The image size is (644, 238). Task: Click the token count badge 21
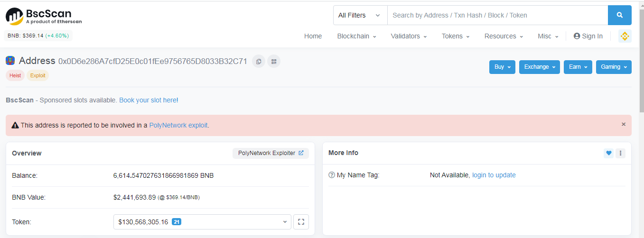click(176, 222)
